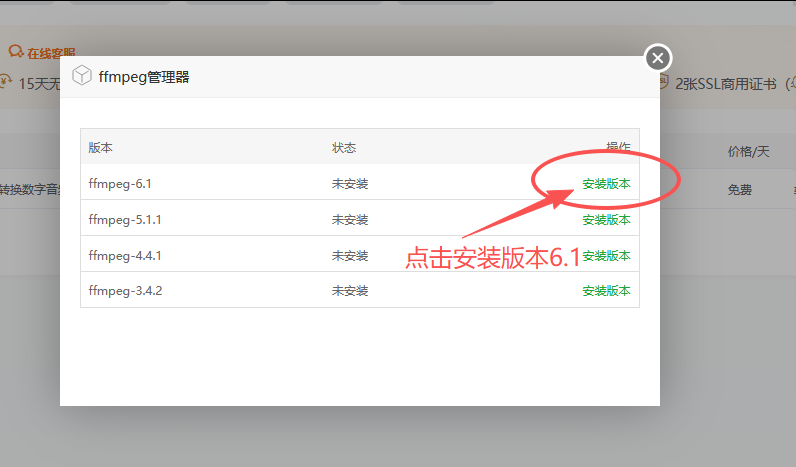Select the ffmpeg-5.1.1 version name

[x=125, y=220]
